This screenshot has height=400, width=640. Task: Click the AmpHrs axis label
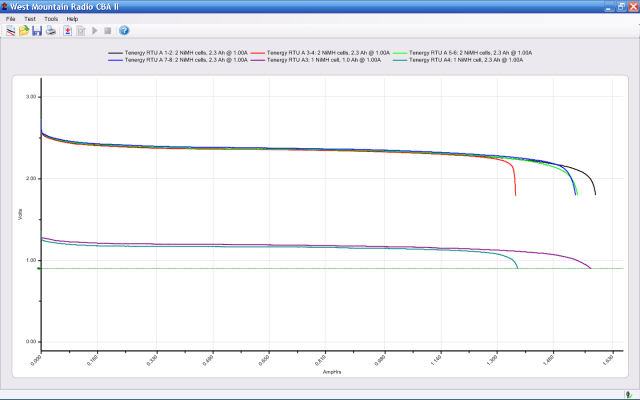(332, 372)
